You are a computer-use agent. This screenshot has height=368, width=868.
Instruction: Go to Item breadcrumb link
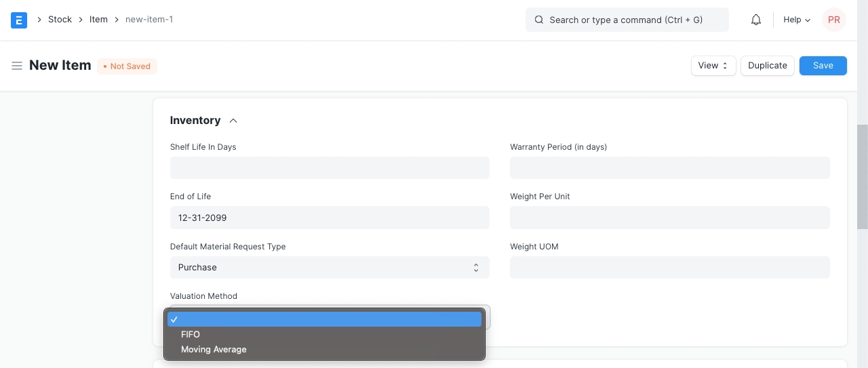click(98, 20)
